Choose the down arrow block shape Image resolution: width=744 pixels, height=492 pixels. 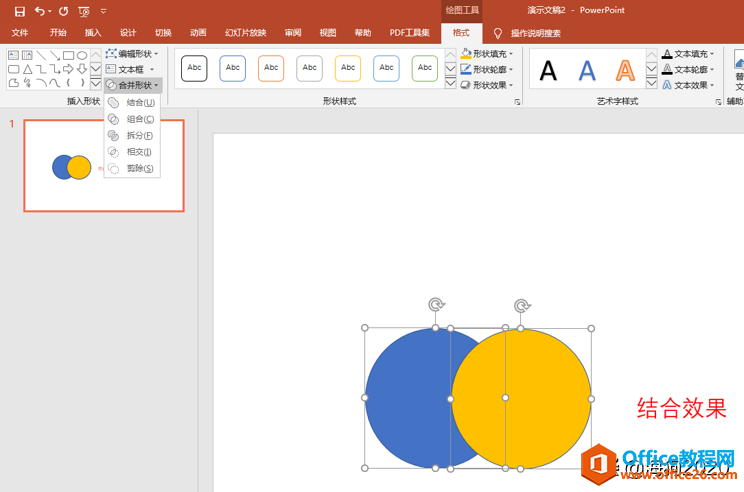coord(82,69)
